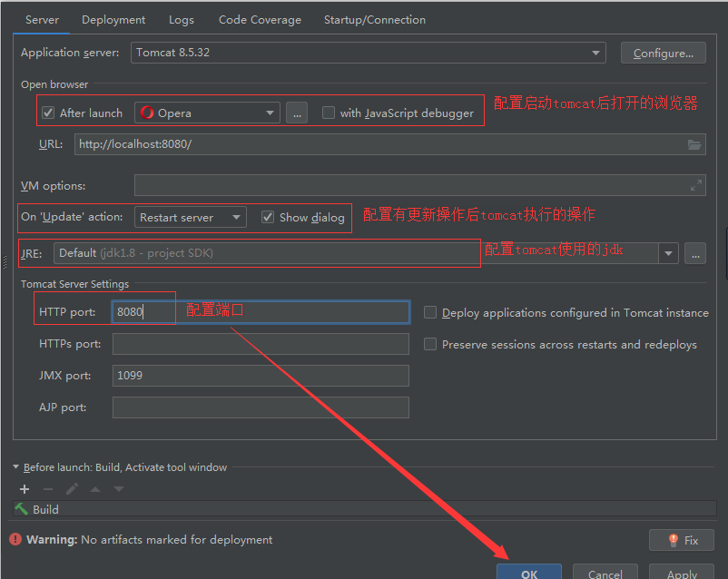Enable with JavaScript debugger checkbox
Viewport: 728px width, 579px height.
click(x=329, y=113)
